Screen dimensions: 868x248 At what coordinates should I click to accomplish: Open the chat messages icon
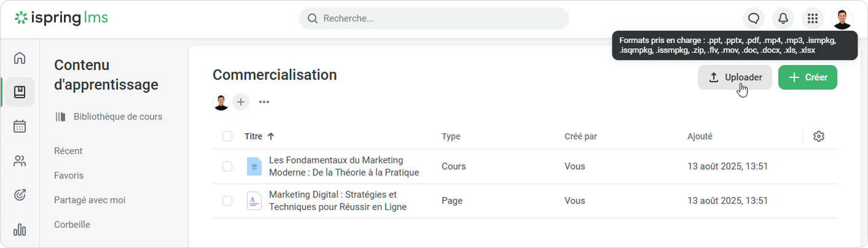pyautogui.click(x=754, y=18)
